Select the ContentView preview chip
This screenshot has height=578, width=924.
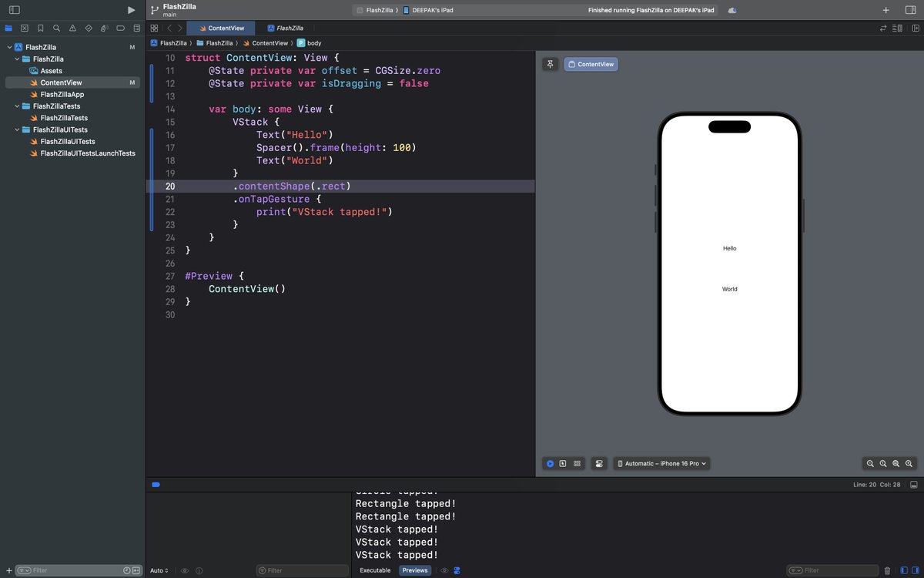pos(591,64)
